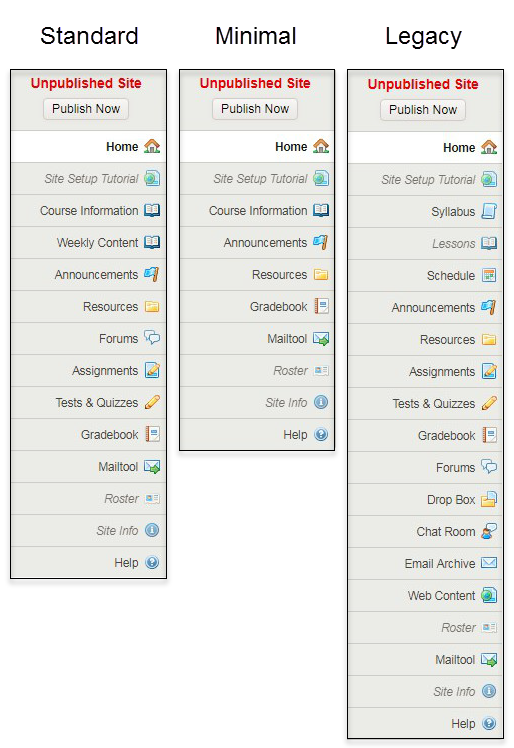Click Publish Now in the Legacy panel
Viewport: 514px width, 748px height.
click(423, 110)
